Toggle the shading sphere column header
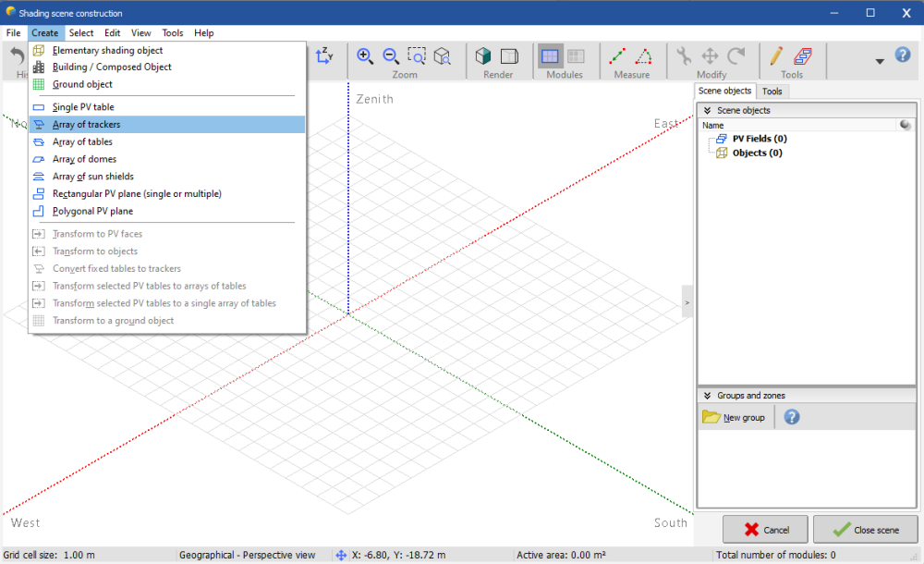The image size is (924, 564). click(905, 125)
